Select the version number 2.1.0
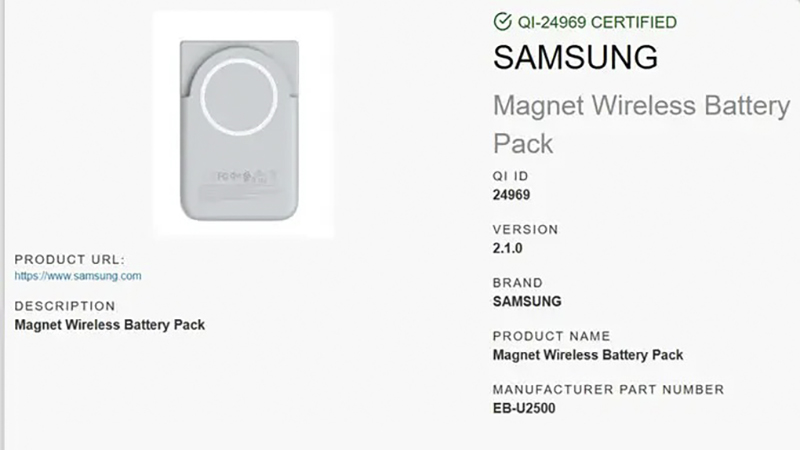 pyautogui.click(x=509, y=248)
